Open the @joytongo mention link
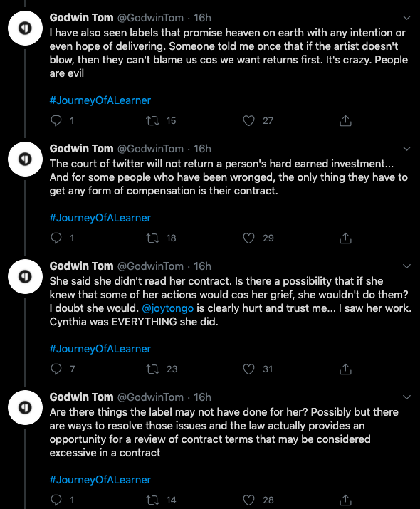This screenshot has width=420, height=509. [x=167, y=308]
